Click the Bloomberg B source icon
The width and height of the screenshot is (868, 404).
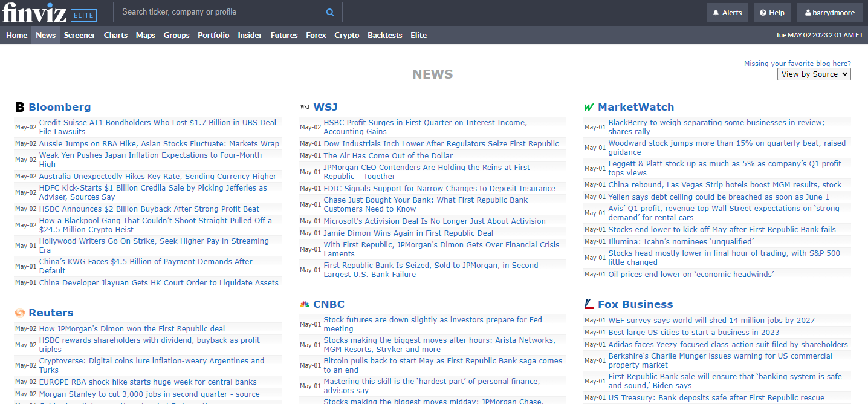click(x=20, y=108)
